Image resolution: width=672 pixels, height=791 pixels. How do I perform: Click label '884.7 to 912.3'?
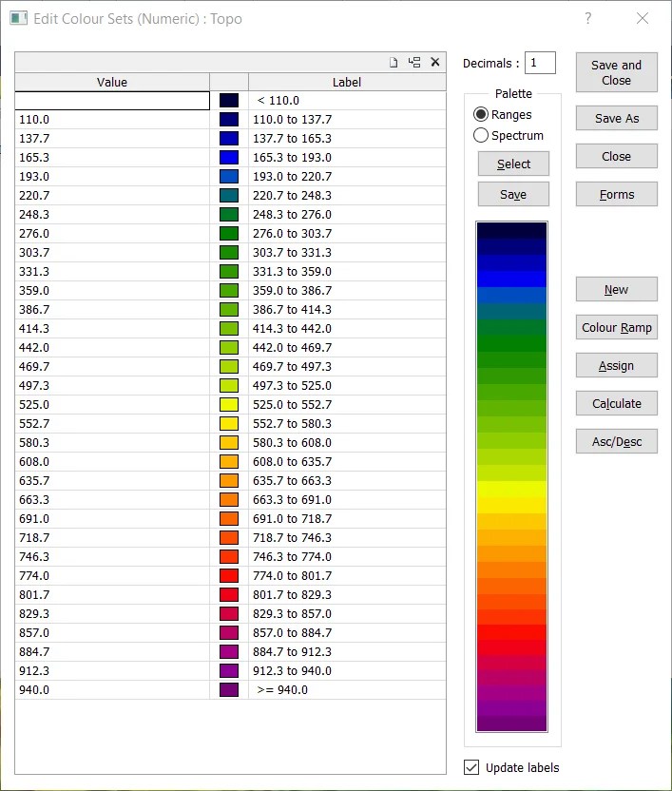point(292,652)
